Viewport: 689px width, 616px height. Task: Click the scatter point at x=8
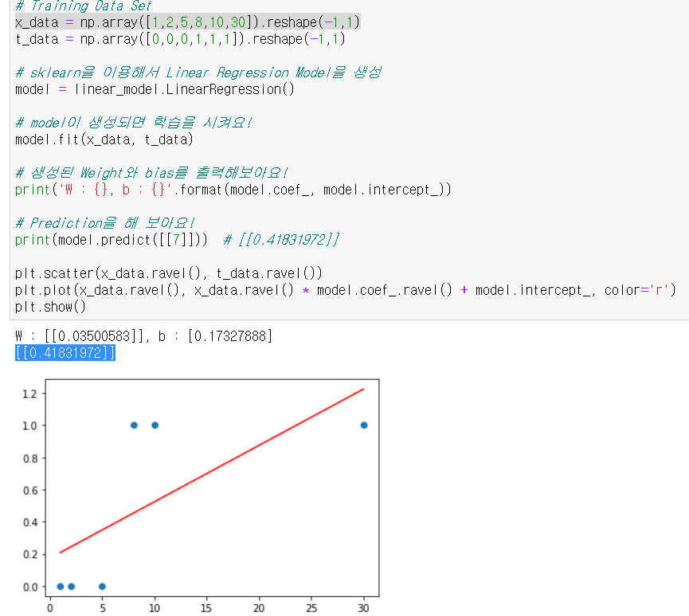[134, 426]
